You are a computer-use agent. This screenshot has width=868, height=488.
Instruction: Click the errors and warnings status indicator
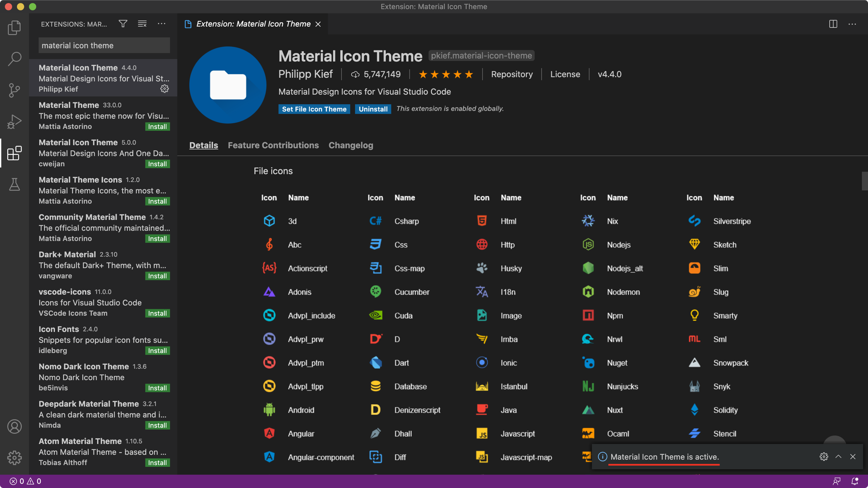coord(25,481)
